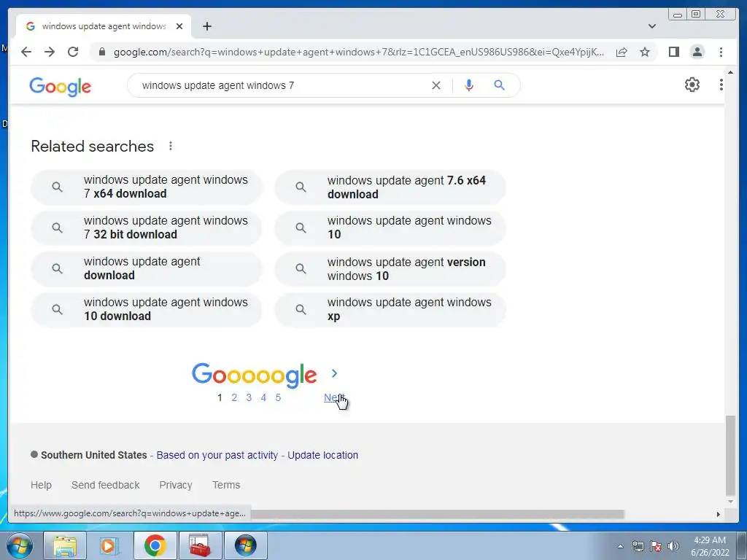
Task: Open 'Based on your past activity' link
Action: [x=217, y=455]
